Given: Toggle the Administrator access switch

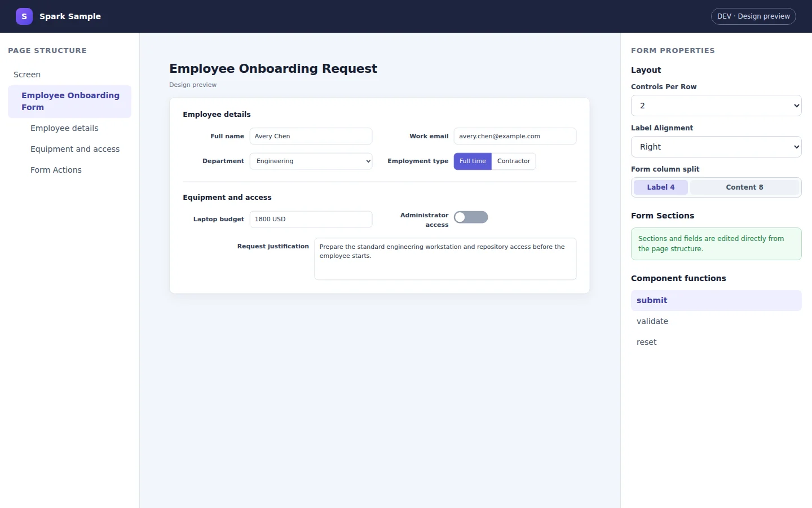Looking at the screenshot, I should [471, 217].
